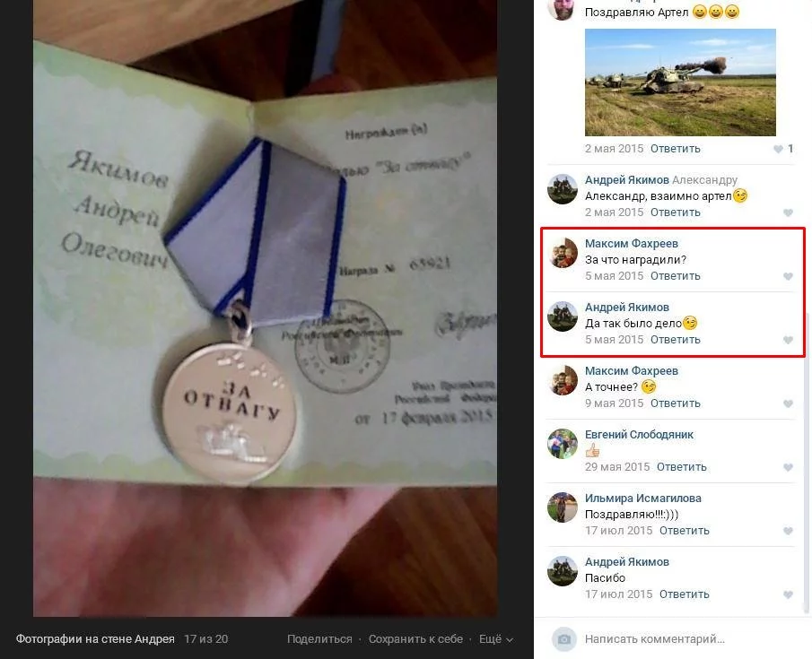The height and width of the screenshot is (659, 812).
Task: Attach photo via camera icon in comment box
Action: tap(564, 639)
